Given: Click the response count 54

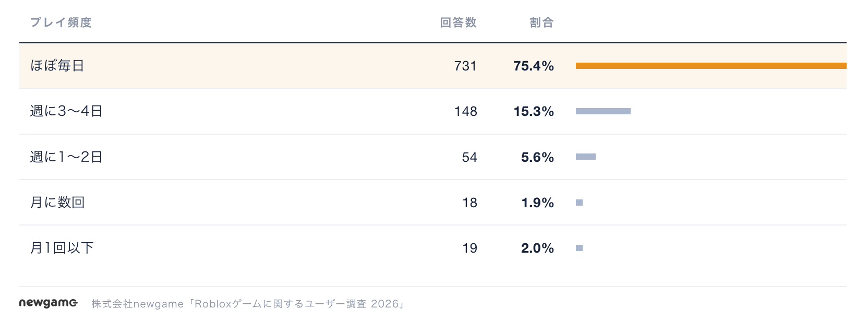Looking at the screenshot, I should tap(469, 157).
